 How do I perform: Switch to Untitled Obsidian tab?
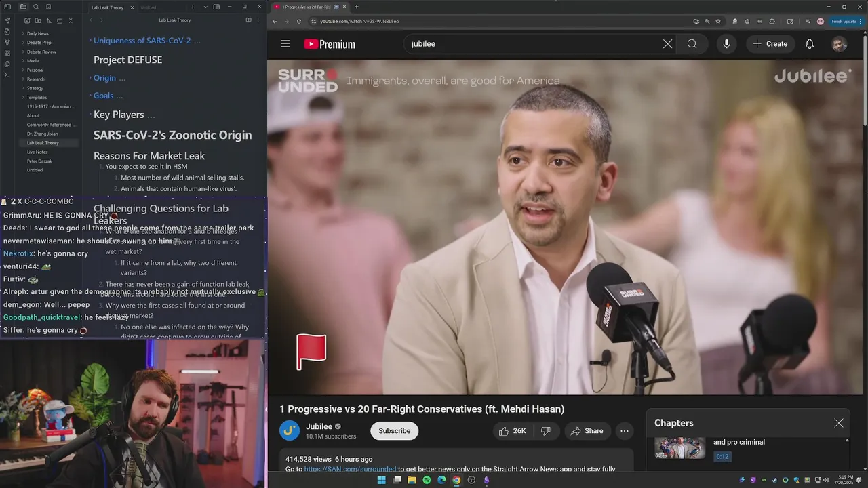148,7
